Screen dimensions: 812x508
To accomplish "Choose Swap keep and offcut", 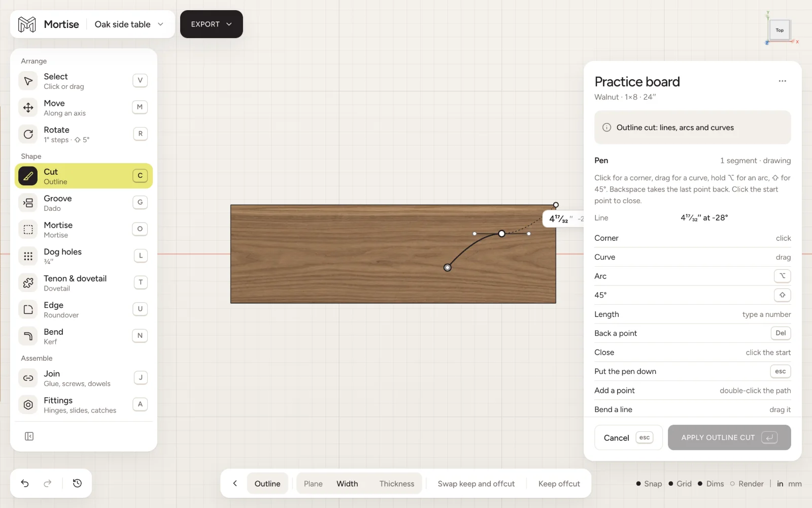I will 476,484.
